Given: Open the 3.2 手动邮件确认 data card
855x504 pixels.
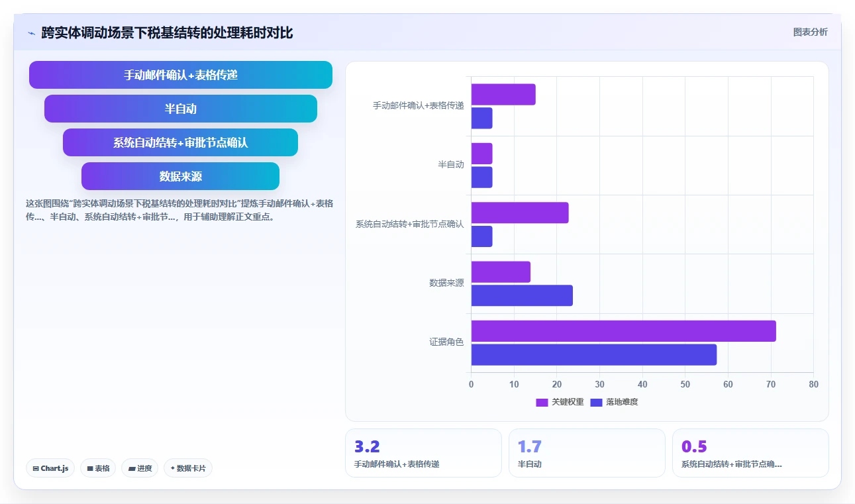Looking at the screenshot, I should pos(423,453).
